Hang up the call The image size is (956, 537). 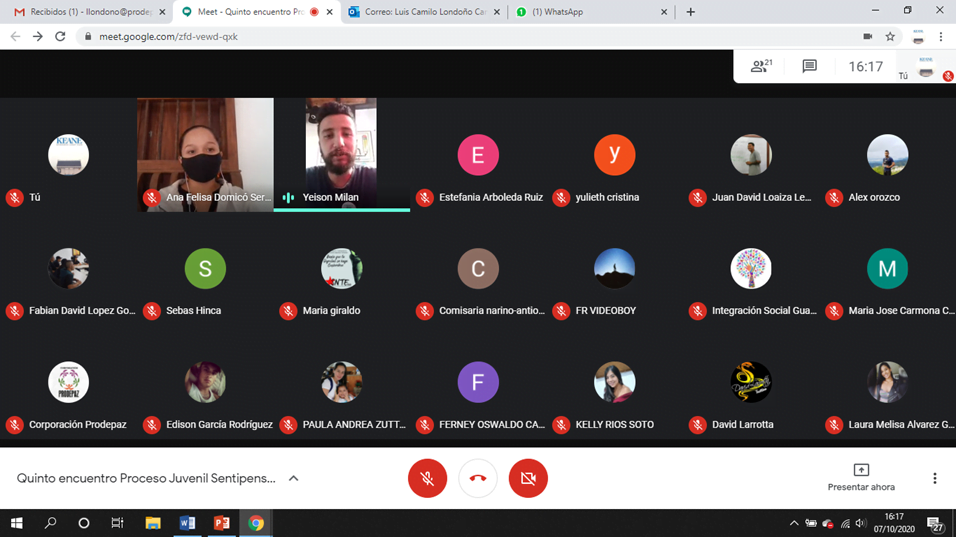(478, 479)
